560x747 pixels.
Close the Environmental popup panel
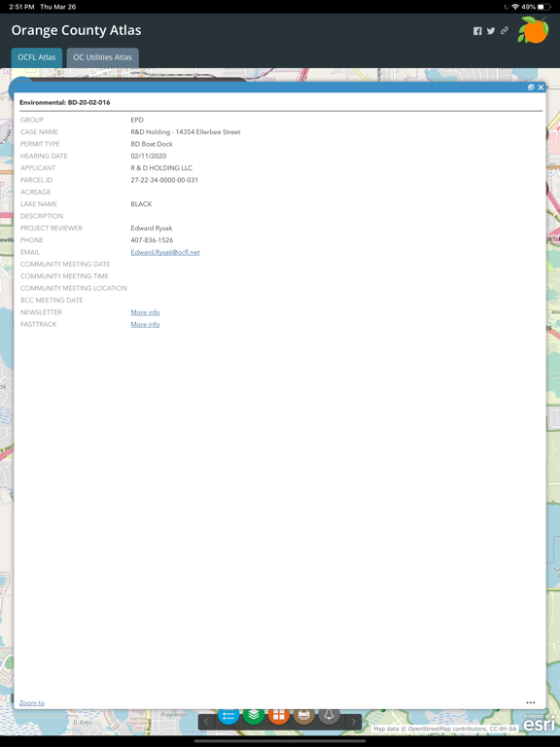[541, 88]
